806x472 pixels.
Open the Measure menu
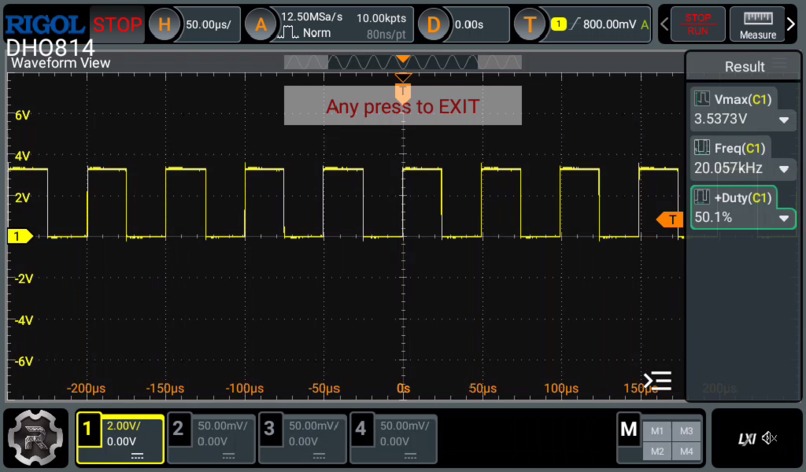(x=758, y=24)
